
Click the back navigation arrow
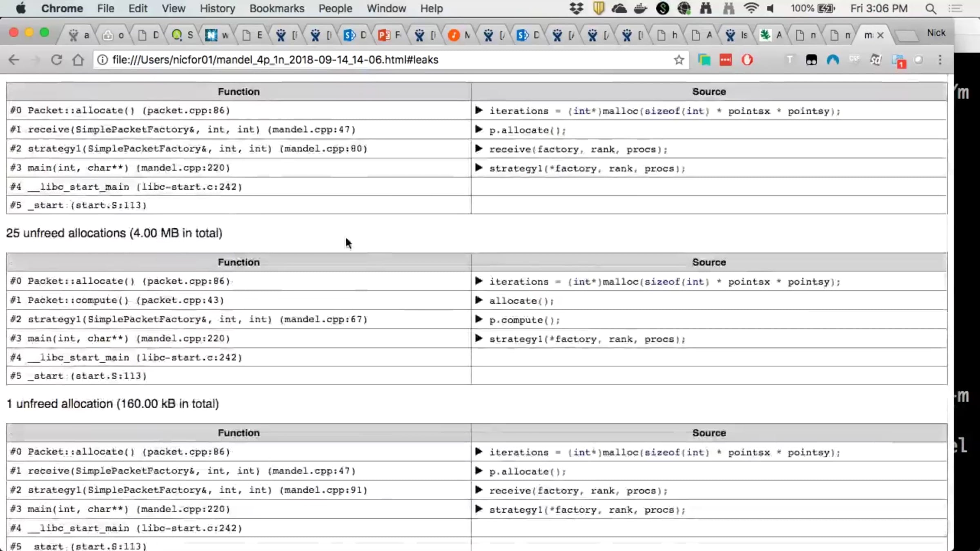14,60
